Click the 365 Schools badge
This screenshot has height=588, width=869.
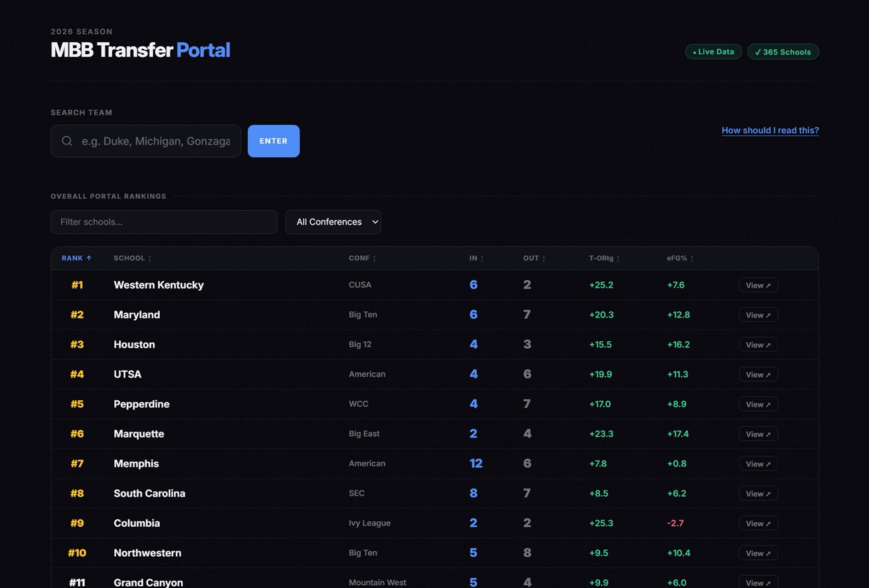pyautogui.click(x=783, y=52)
